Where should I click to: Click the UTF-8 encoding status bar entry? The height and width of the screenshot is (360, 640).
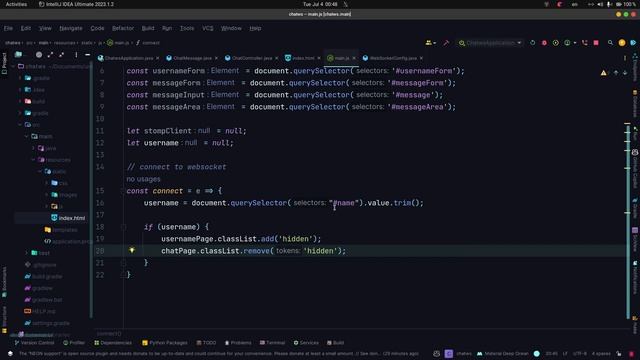click(580, 354)
